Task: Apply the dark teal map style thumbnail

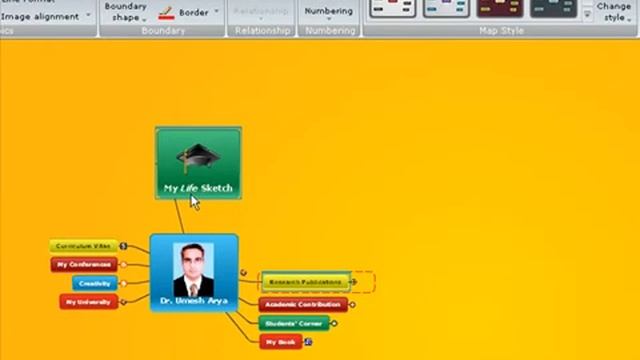Action: (553, 8)
